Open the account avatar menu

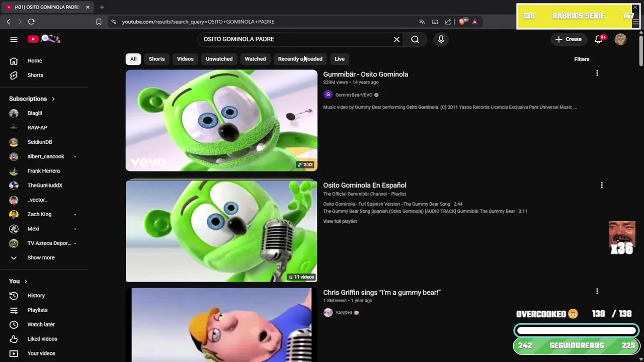tap(620, 39)
